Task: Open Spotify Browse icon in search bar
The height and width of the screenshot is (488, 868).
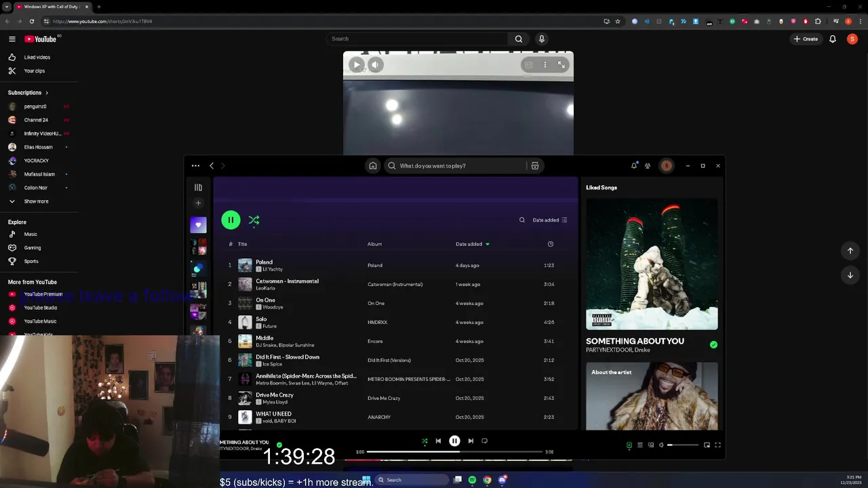Action: point(535,165)
